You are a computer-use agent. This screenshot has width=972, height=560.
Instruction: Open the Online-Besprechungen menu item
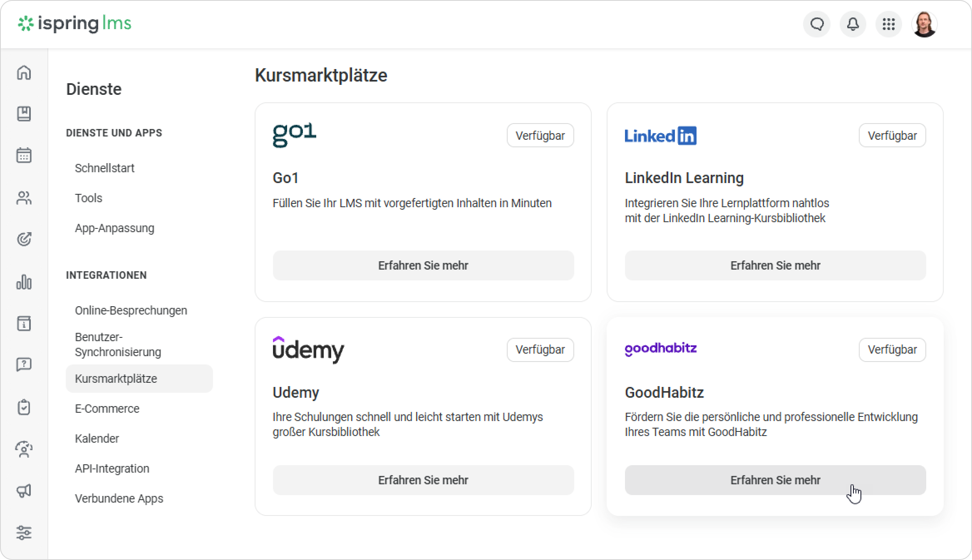click(x=131, y=310)
